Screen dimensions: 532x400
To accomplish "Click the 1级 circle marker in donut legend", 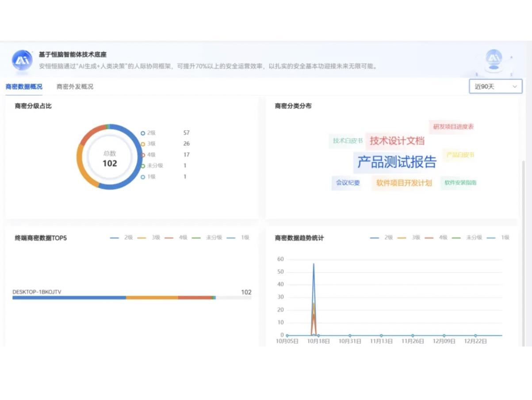I will coord(143,177).
